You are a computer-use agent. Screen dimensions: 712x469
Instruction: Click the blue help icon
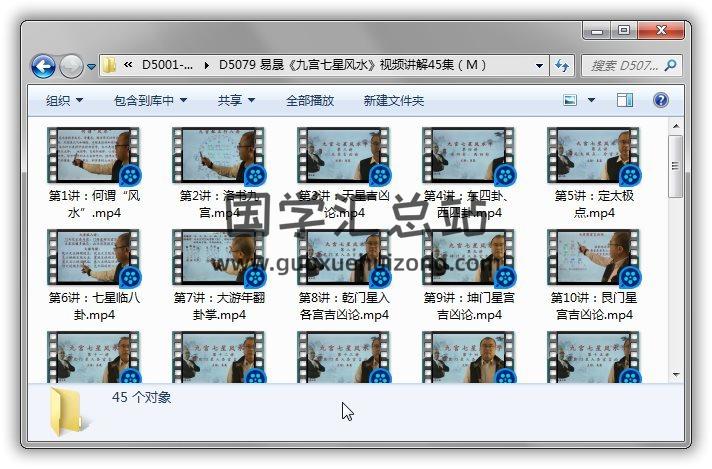(660, 101)
